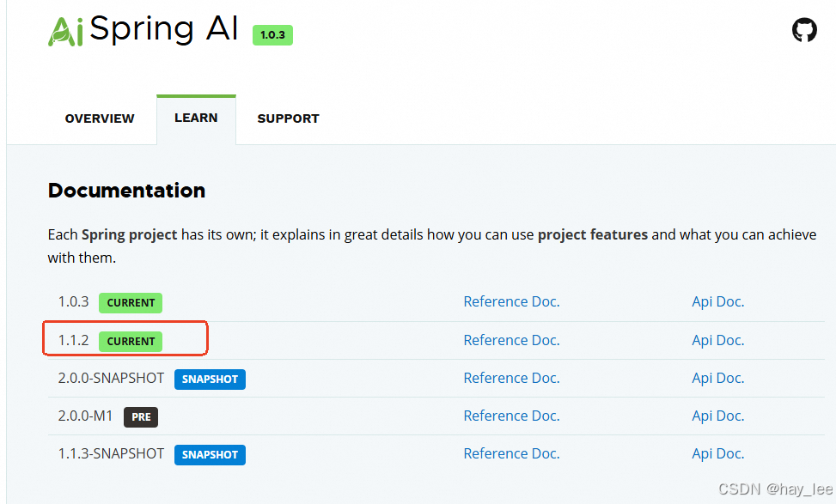Open Reference Doc. for version 1.1.2
836x504 pixels.
[511, 340]
